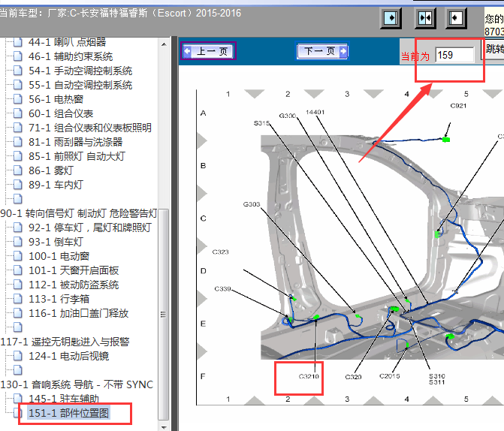Click page icon beside 124-1 电动后视镜
The image size is (504, 431).
(x=18, y=356)
